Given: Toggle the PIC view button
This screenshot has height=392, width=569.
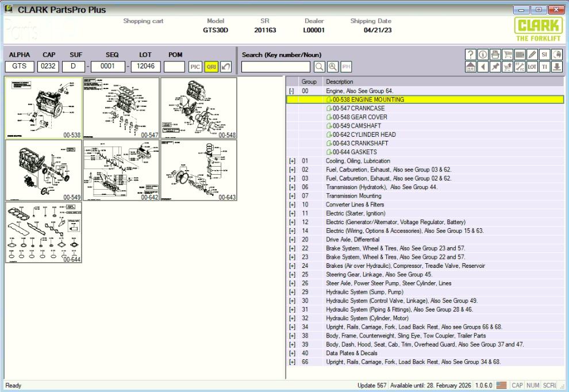Looking at the screenshot, I should pos(194,67).
